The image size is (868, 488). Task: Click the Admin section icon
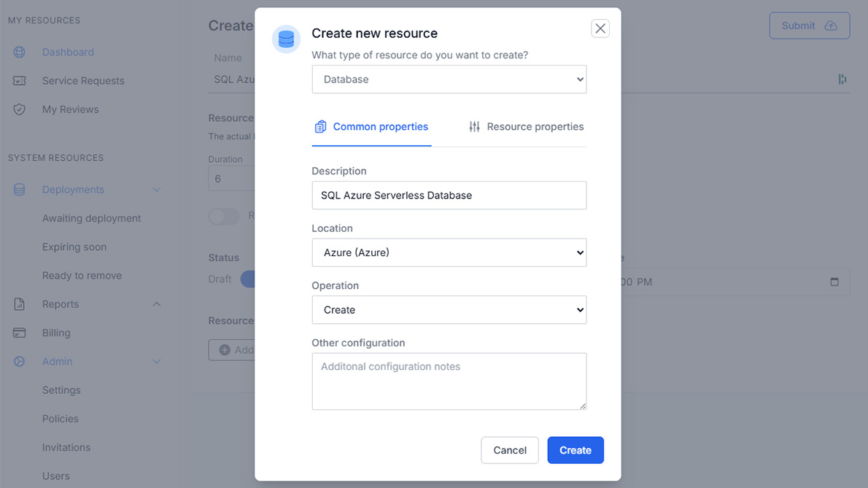[20, 362]
